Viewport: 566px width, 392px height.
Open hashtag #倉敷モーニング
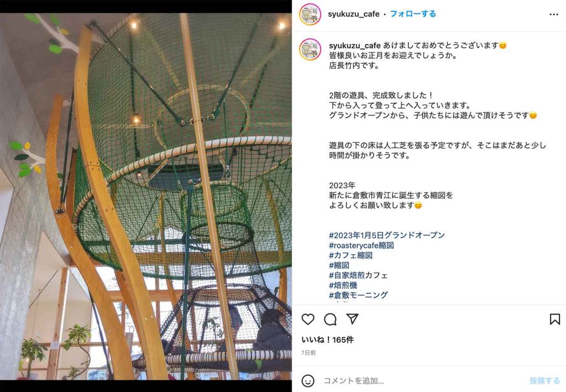coord(358,295)
